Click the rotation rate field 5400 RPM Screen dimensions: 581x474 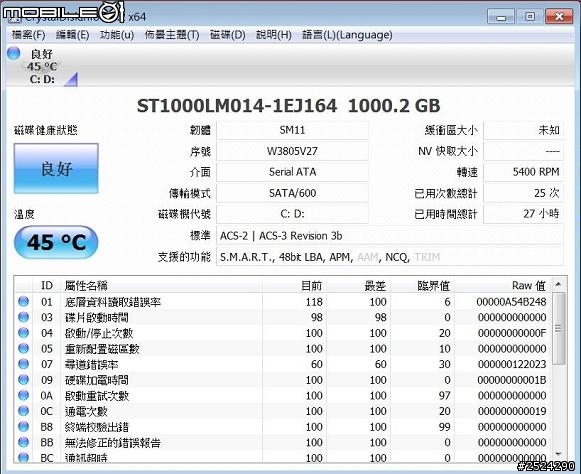524,172
